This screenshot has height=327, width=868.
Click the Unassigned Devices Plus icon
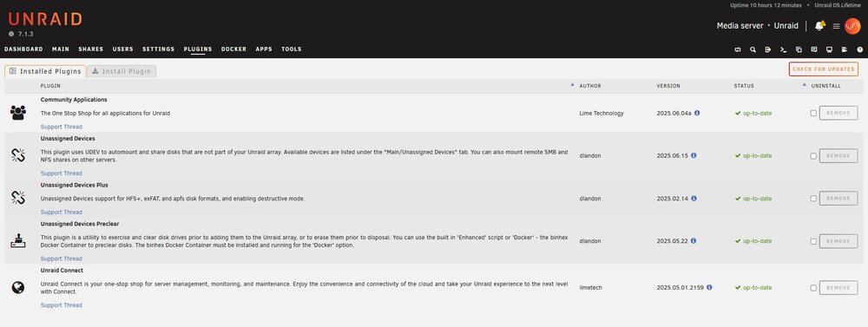[17, 198]
